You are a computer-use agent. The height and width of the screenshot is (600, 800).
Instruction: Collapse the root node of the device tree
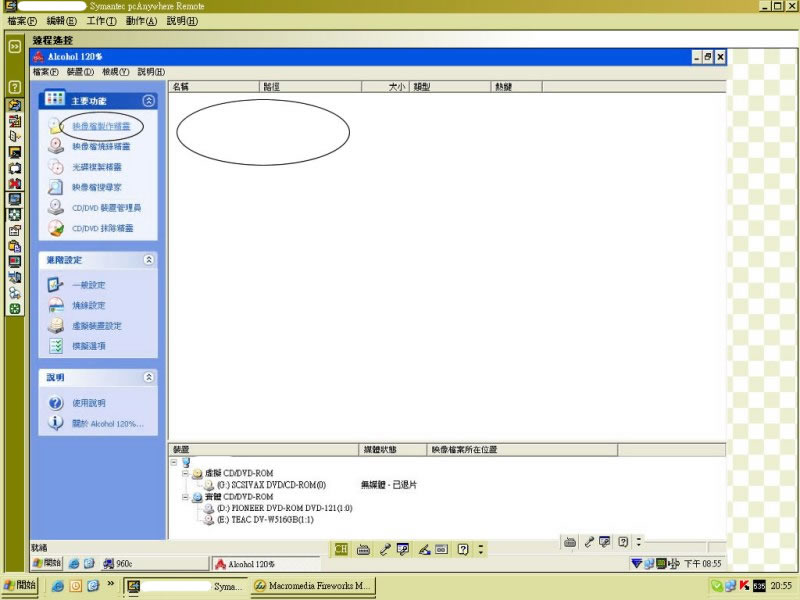point(174,462)
